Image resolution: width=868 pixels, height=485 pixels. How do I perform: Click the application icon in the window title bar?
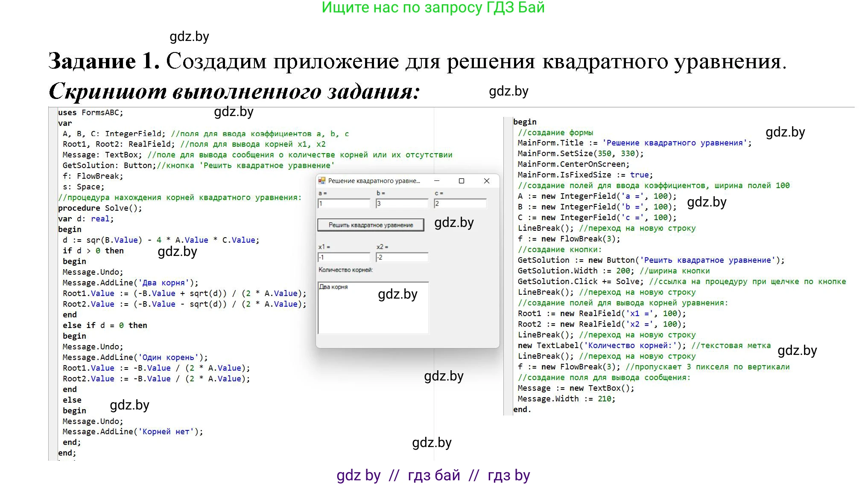click(321, 181)
